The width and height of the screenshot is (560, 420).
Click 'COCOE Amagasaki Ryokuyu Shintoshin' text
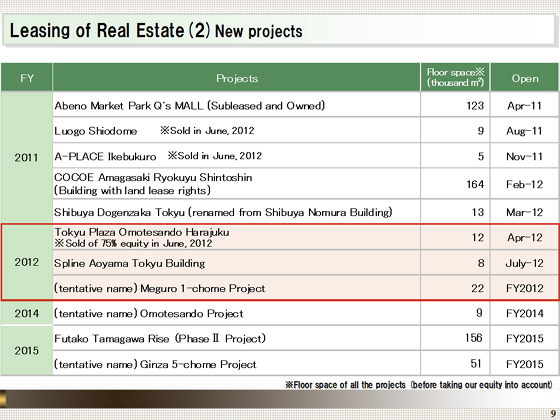[x=153, y=177]
